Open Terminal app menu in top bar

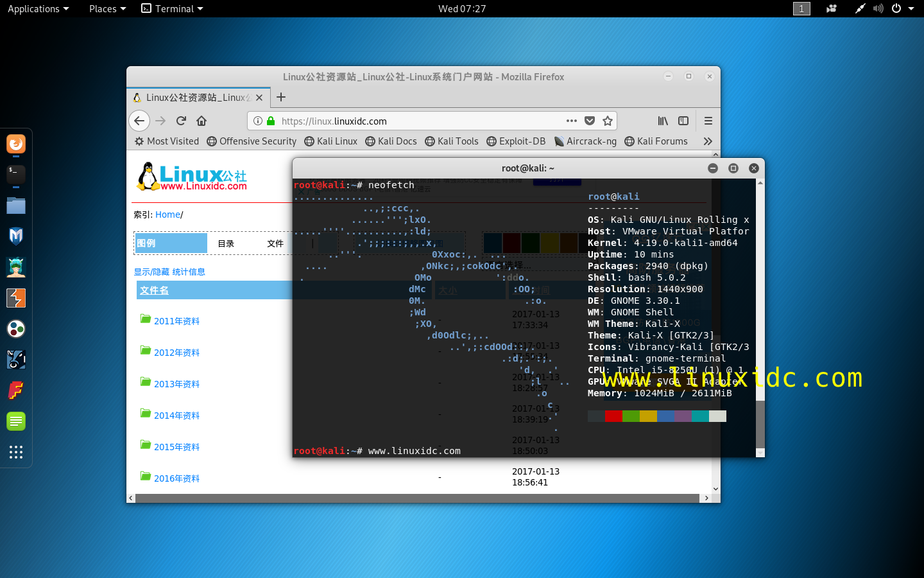coord(172,8)
